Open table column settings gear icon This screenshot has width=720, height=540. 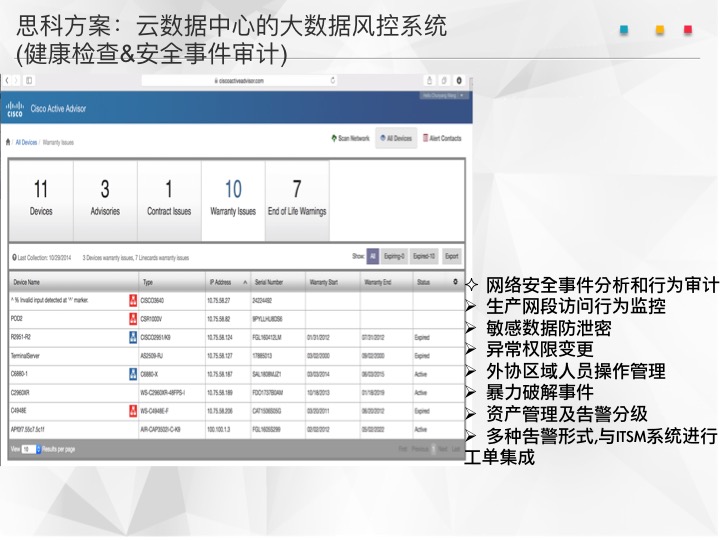pyautogui.click(x=455, y=281)
